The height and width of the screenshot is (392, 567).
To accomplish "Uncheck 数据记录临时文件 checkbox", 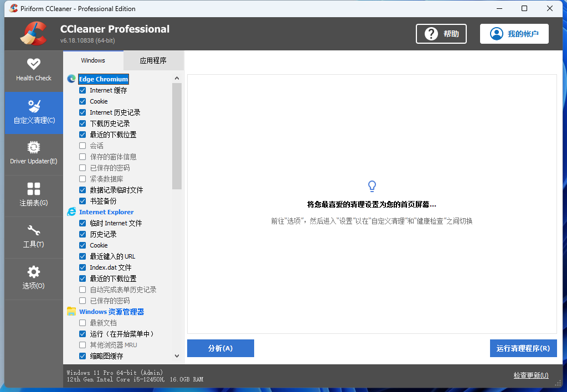I will [x=83, y=190].
